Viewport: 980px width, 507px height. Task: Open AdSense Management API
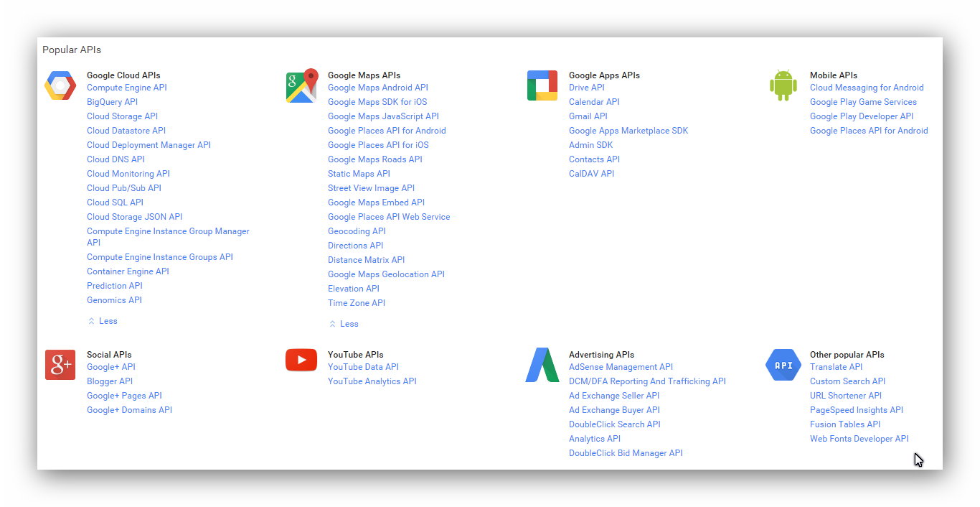coord(621,367)
